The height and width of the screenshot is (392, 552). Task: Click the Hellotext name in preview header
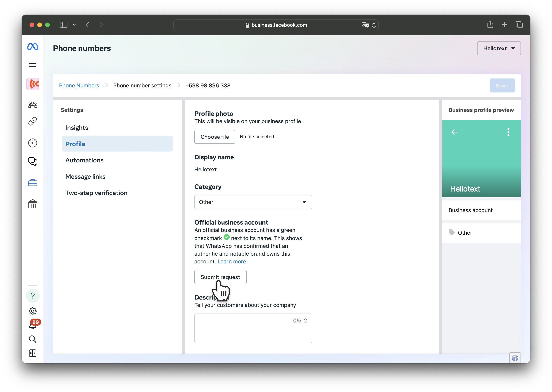[465, 189]
